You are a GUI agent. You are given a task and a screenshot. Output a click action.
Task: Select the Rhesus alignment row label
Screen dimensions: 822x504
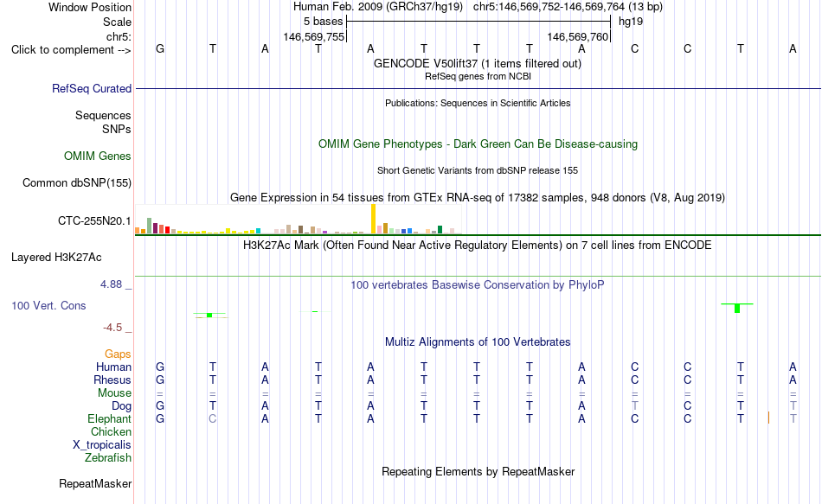coord(112,380)
